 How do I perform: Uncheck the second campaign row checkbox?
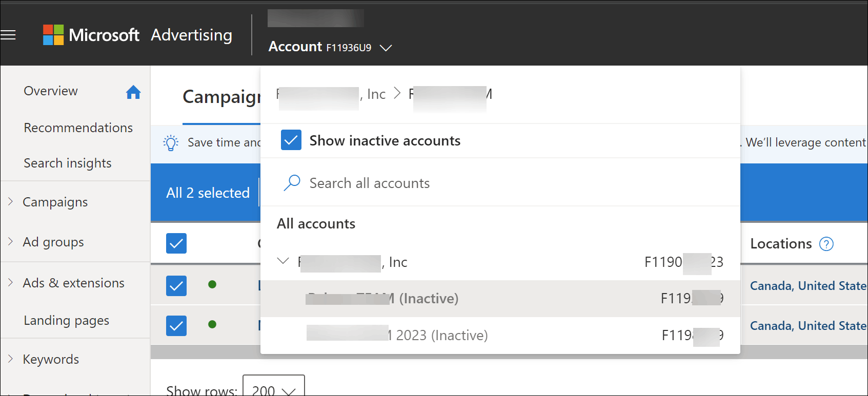(176, 326)
